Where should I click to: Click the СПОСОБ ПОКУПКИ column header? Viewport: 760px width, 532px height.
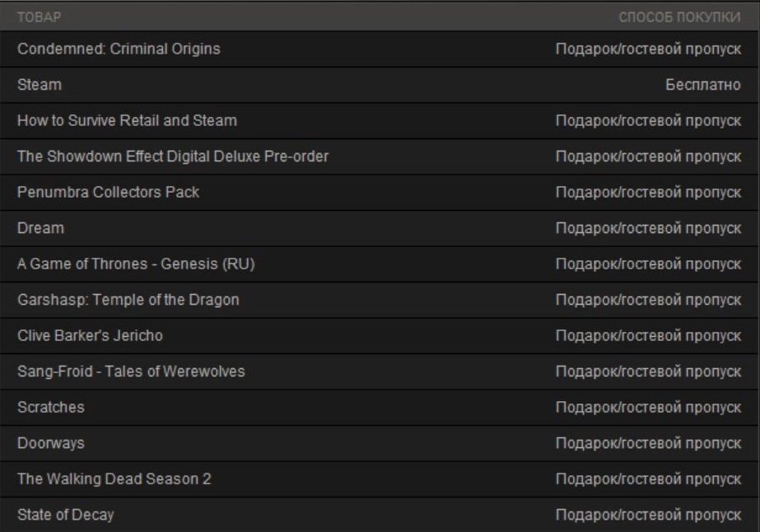coord(679,17)
